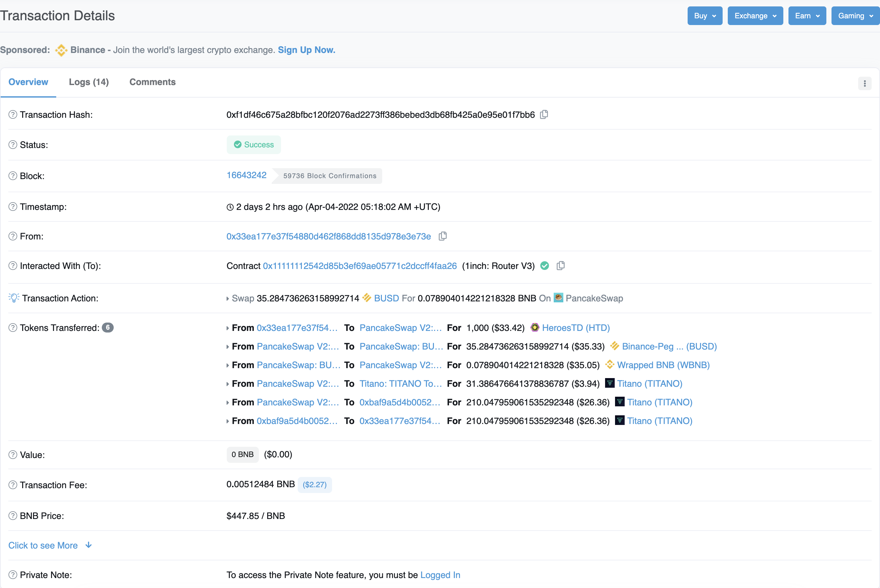
Task: Click help icon beside From label
Action: click(13, 236)
